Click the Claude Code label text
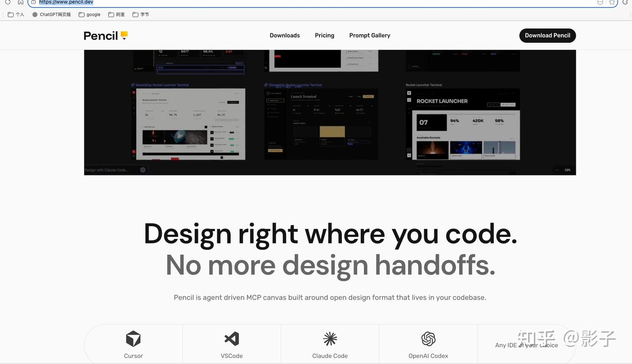 point(330,356)
